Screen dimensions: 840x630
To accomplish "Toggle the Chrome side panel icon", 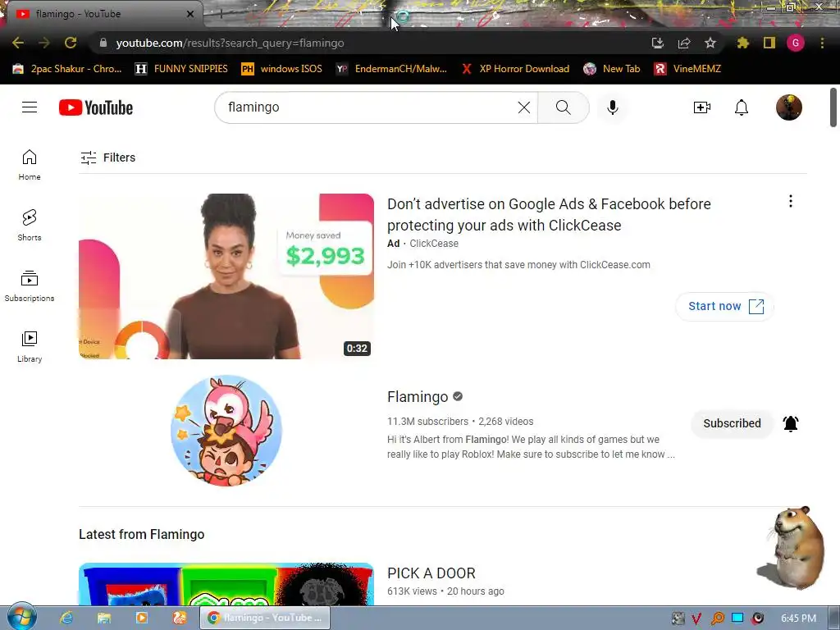I will point(769,43).
